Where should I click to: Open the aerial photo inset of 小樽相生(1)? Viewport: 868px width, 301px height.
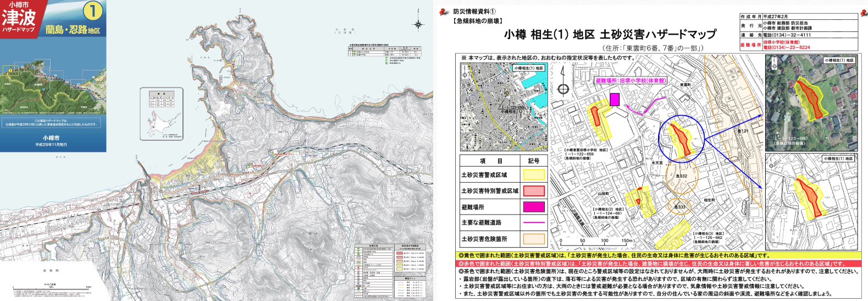click(x=811, y=102)
